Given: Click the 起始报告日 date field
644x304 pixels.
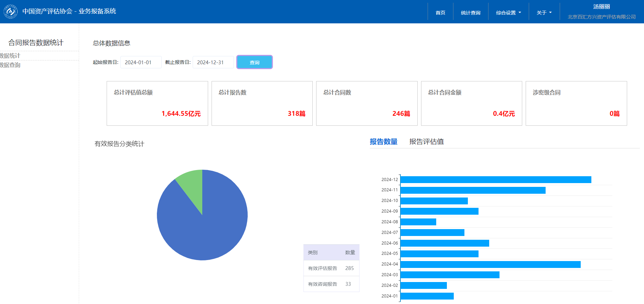Looking at the screenshot, I should [x=141, y=63].
